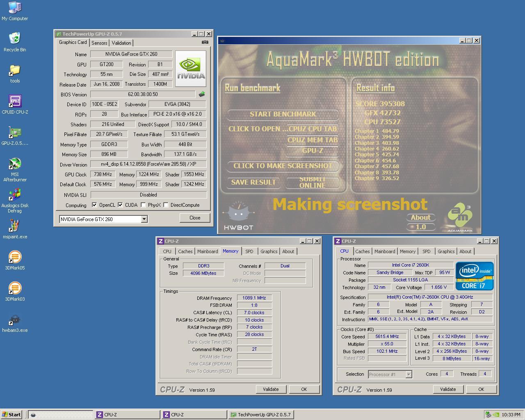Click OK in memory CPU-Z window

pyautogui.click(x=304, y=389)
